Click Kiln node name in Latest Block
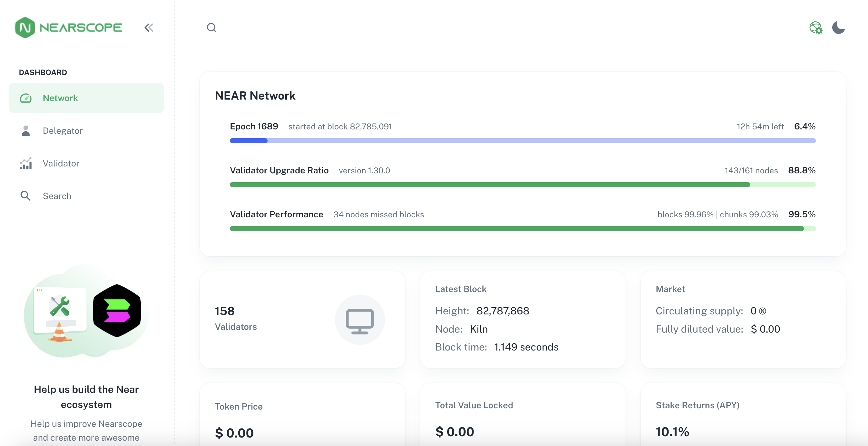The width and height of the screenshot is (868, 446). point(479,329)
